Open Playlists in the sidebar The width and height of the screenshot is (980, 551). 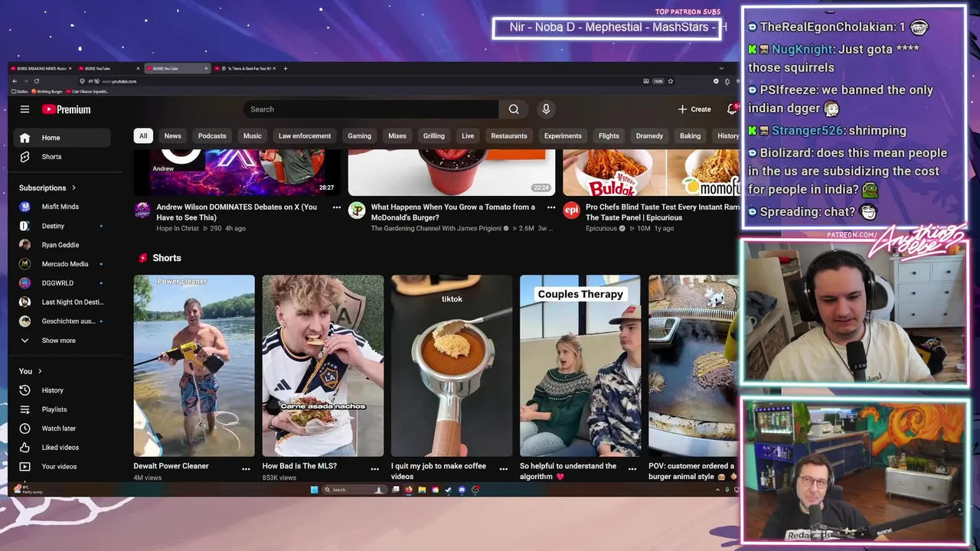click(62, 409)
